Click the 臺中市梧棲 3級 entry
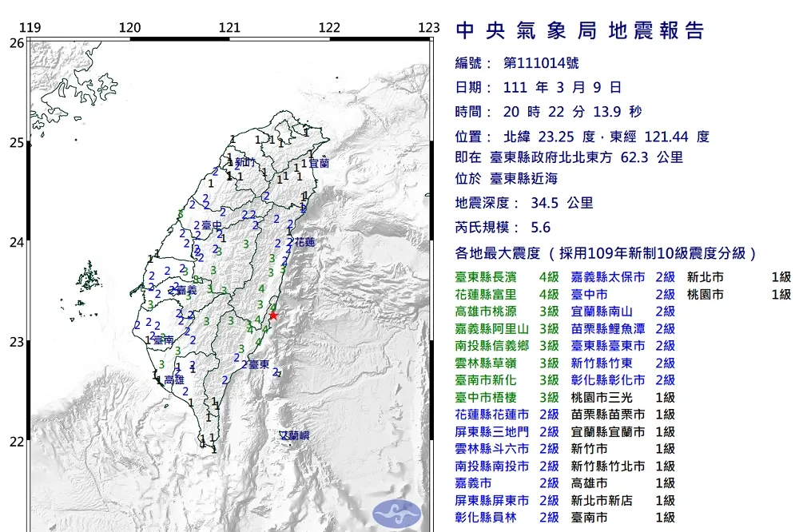The height and width of the screenshot is (532, 799). click(507, 398)
